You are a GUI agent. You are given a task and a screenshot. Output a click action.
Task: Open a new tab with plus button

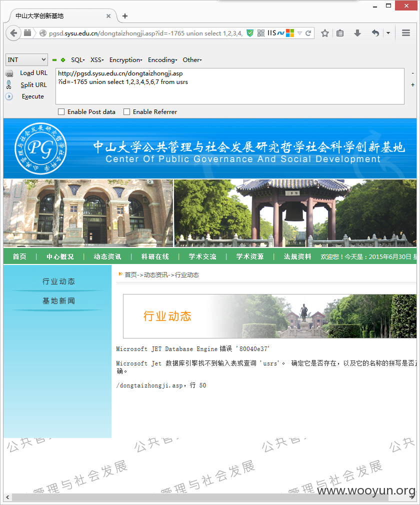125,16
